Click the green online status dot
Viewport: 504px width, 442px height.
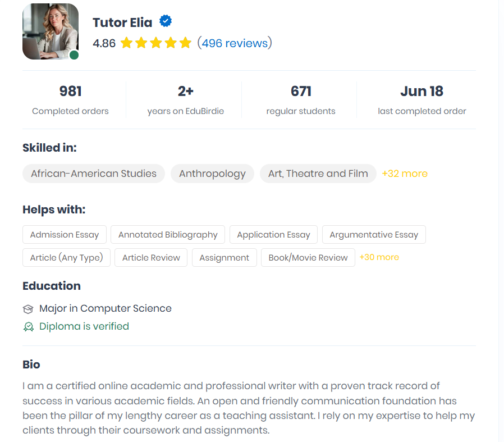(x=74, y=55)
